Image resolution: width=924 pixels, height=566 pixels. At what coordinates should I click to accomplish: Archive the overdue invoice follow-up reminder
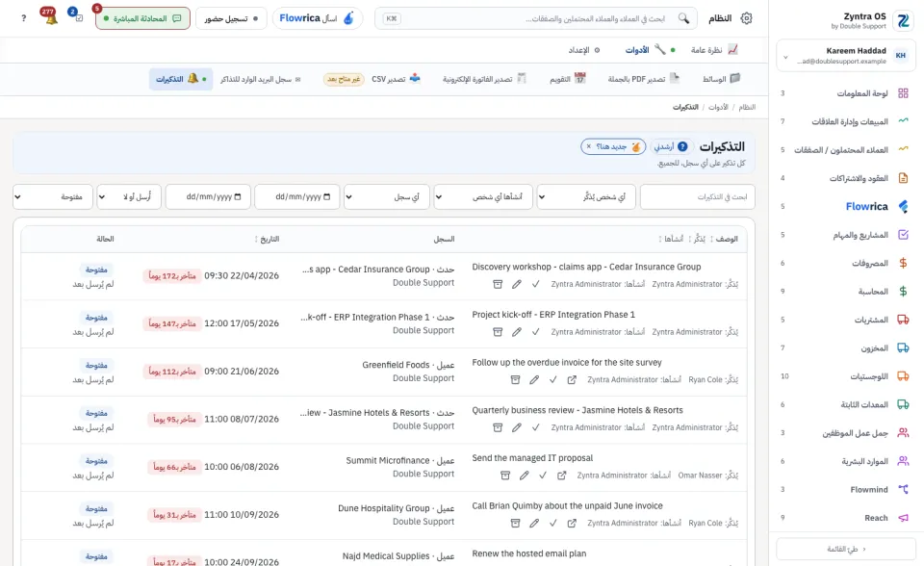tap(515, 379)
